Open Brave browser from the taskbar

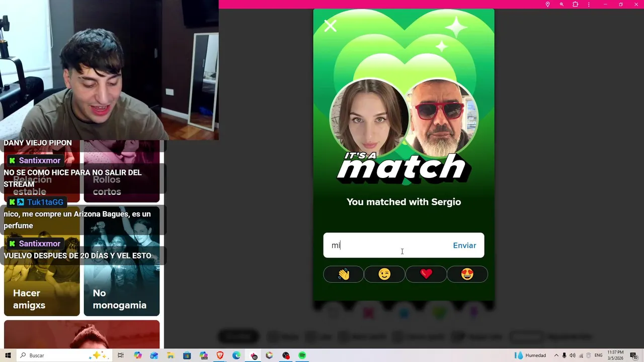(220, 355)
